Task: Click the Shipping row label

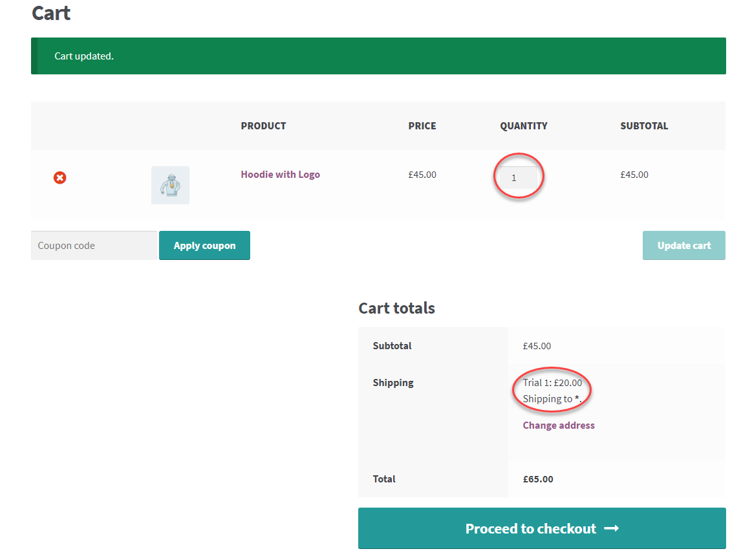Action: pos(393,382)
